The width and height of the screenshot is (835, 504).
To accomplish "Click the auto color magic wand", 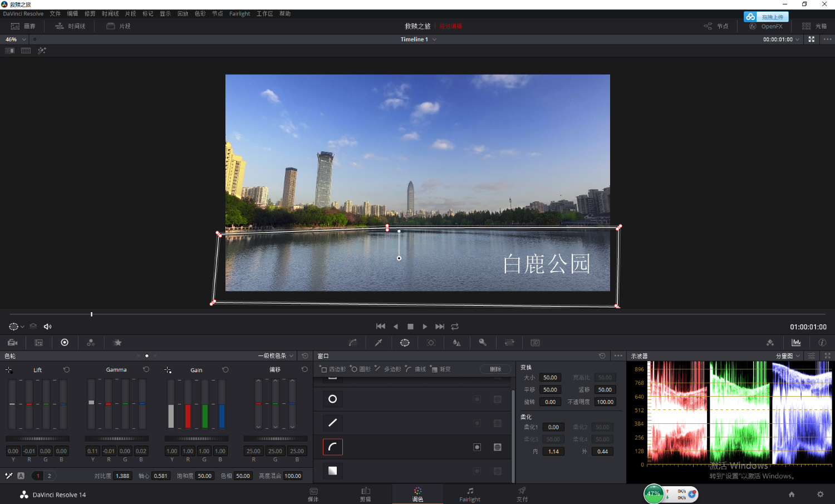I will 9,476.
